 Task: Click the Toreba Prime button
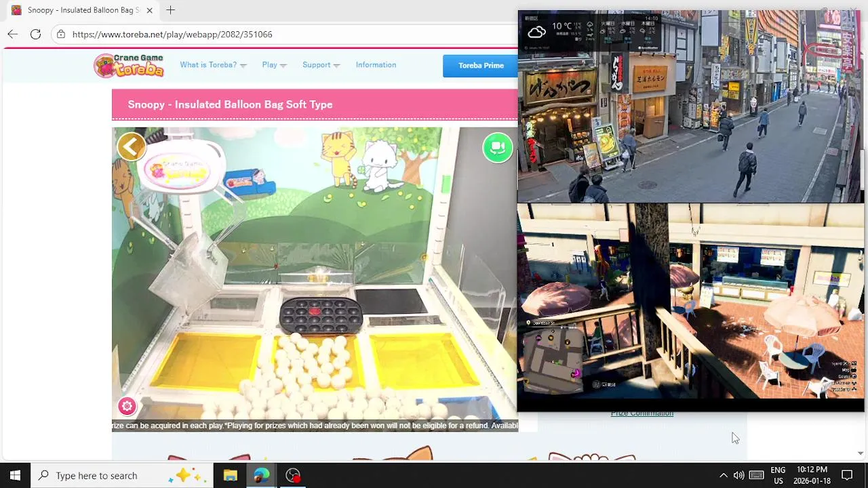481,66
